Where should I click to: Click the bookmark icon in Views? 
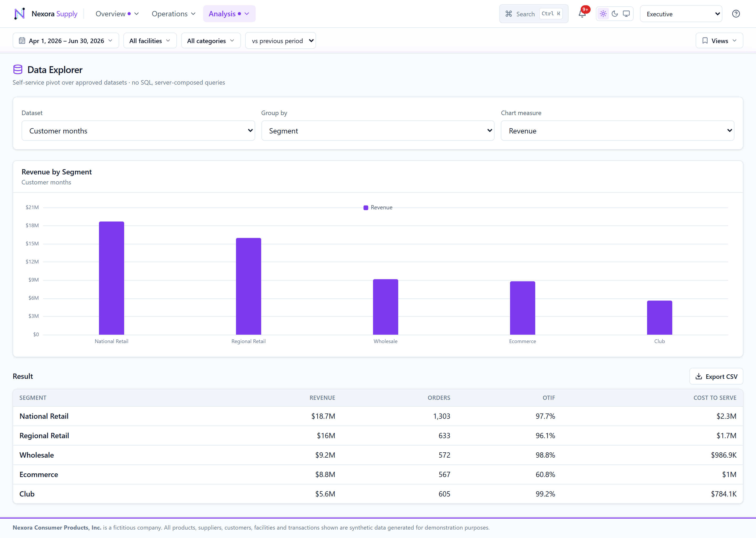point(705,40)
